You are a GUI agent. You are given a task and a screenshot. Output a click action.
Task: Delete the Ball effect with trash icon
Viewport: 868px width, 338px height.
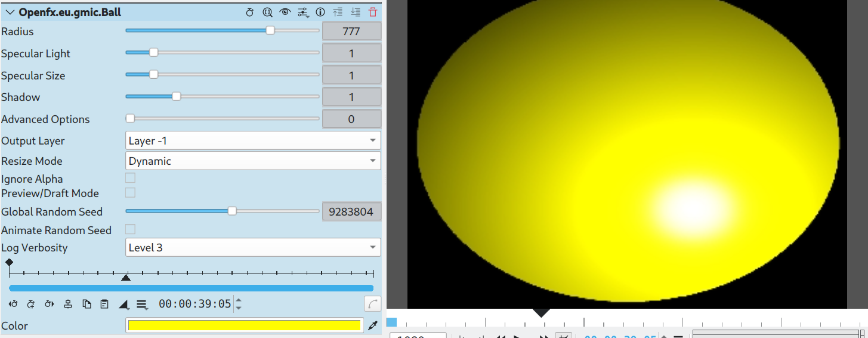(x=373, y=12)
